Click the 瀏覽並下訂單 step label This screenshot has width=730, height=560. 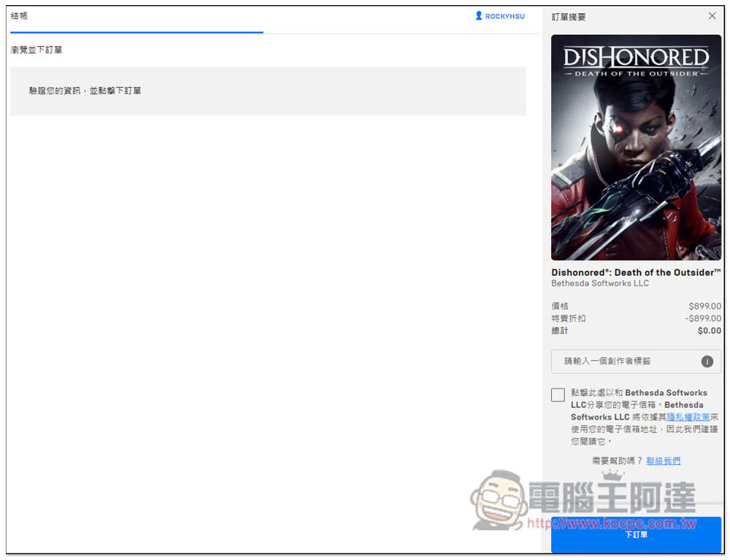(36, 50)
